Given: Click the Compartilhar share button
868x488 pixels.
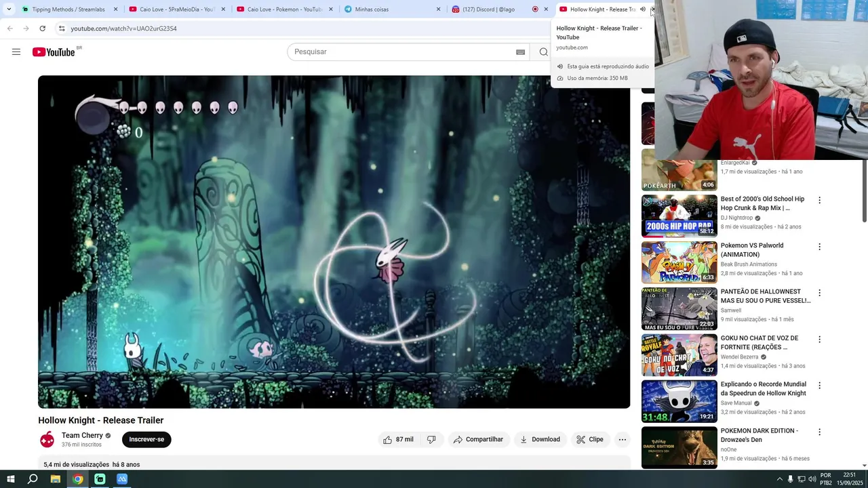Looking at the screenshot, I should [x=478, y=439].
